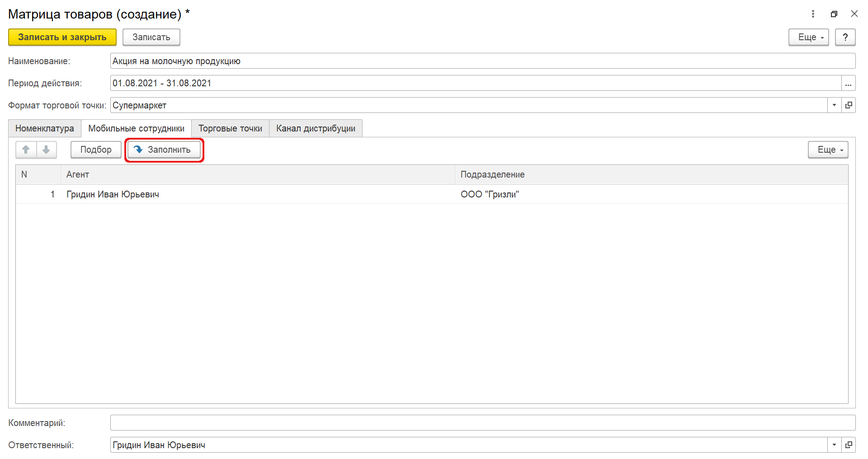The image size is (868, 459).
Task: Expand Формат торговой точки dropdown
Action: tap(835, 105)
